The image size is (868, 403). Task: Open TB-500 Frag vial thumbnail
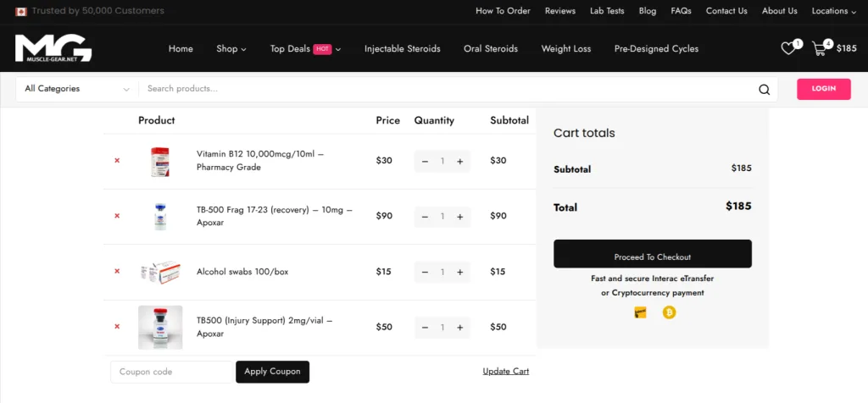pyautogui.click(x=160, y=216)
